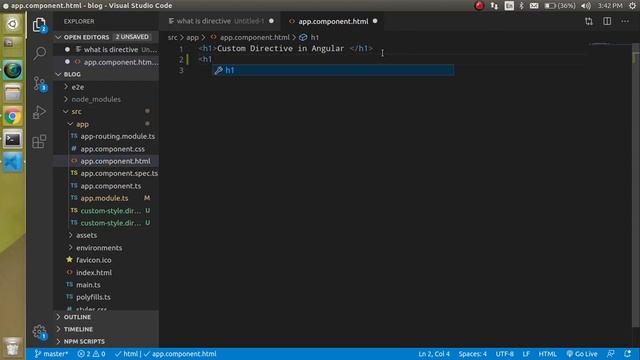This screenshot has height=360, width=640.
Task: Open the Search view in activity bar
Action: point(39,53)
